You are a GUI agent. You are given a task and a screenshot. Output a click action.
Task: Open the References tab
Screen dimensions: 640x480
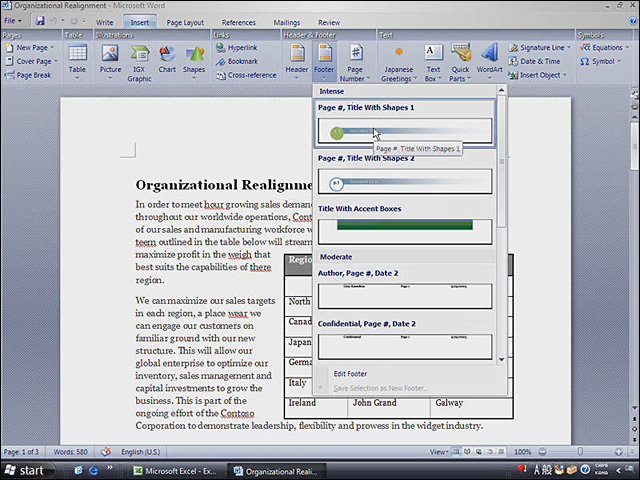click(238, 22)
